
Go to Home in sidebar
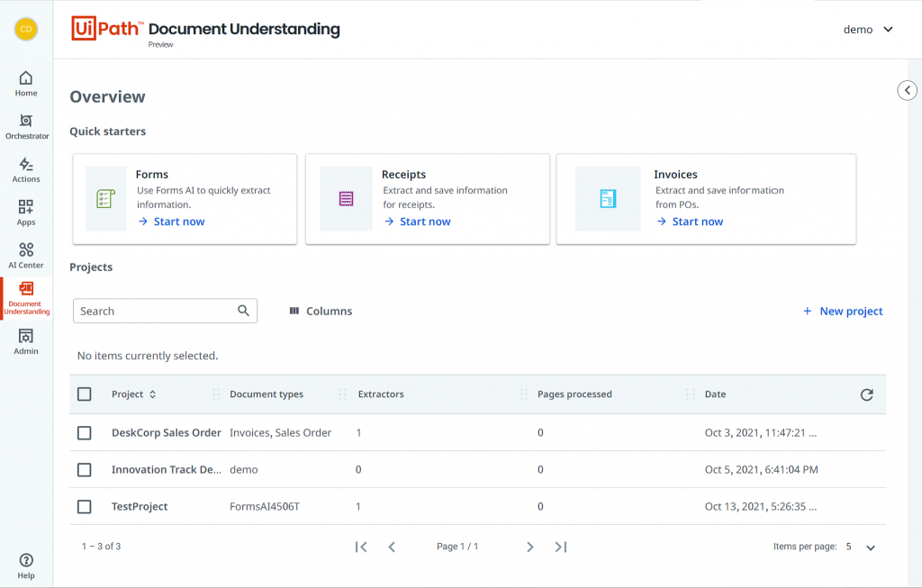pos(26,84)
